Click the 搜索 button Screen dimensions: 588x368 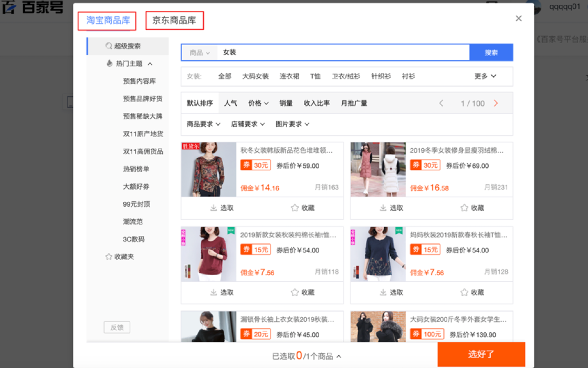coord(491,53)
